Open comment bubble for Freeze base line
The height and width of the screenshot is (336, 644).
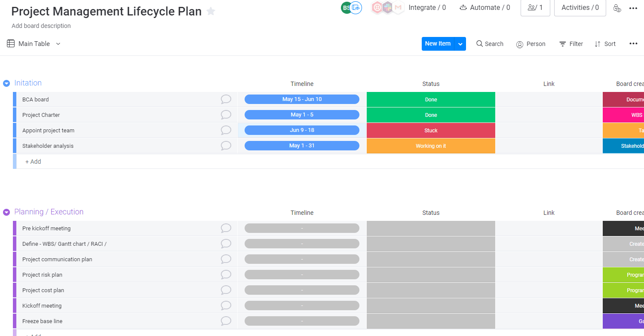click(x=226, y=321)
